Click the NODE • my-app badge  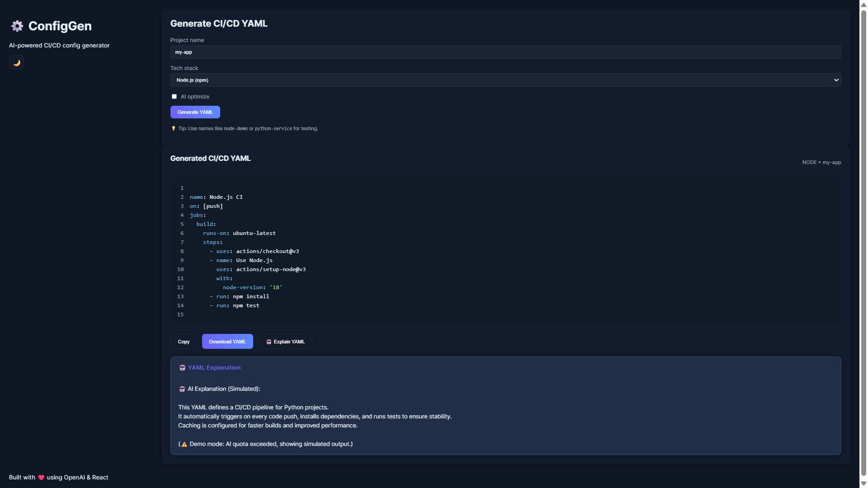tap(821, 162)
